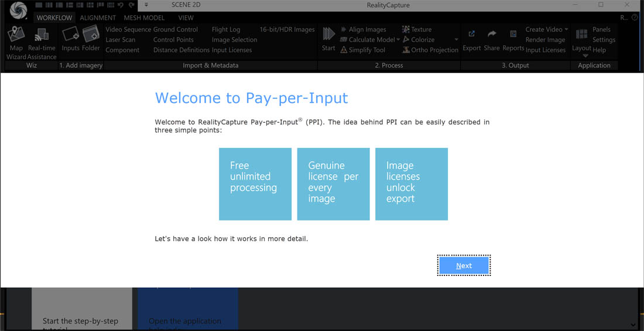
Task: Click the 'Free unlimited processing' tile
Action: point(255,184)
